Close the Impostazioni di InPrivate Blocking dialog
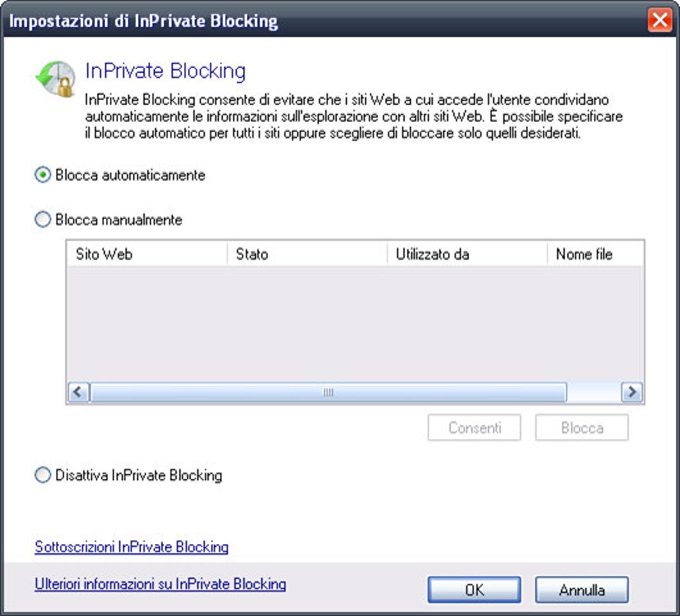The height and width of the screenshot is (616, 680). pyautogui.click(x=659, y=20)
